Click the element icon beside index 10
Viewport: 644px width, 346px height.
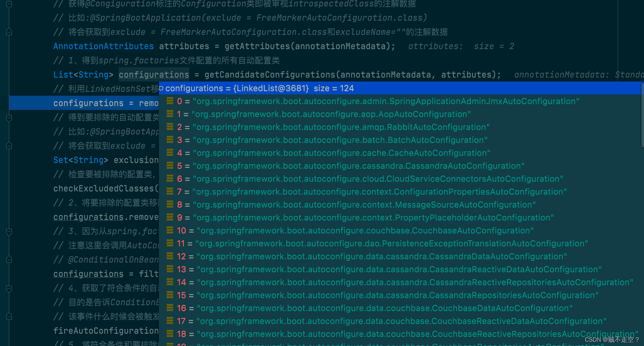(170, 230)
